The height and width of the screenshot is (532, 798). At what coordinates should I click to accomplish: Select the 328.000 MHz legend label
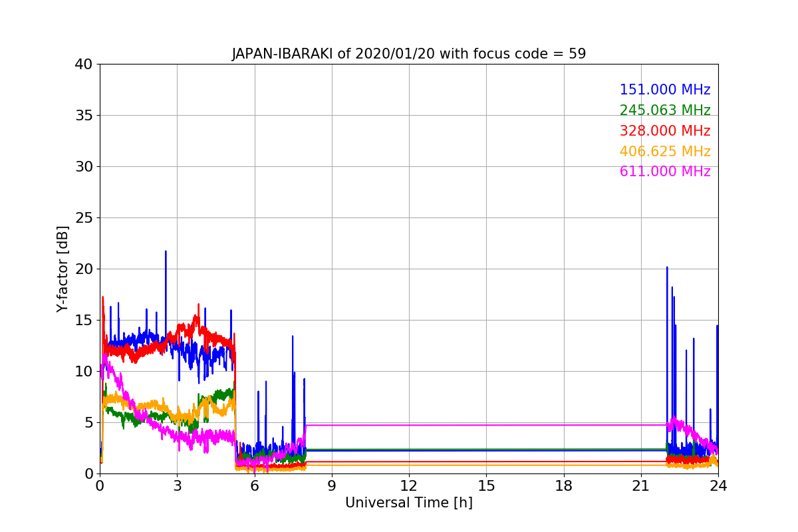click(x=665, y=131)
